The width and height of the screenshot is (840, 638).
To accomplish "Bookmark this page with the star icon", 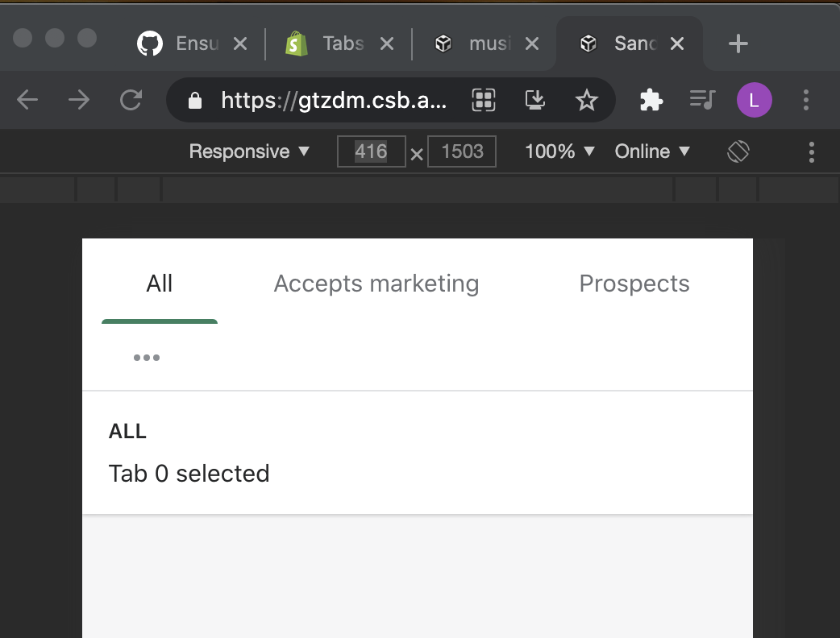I will [x=587, y=100].
